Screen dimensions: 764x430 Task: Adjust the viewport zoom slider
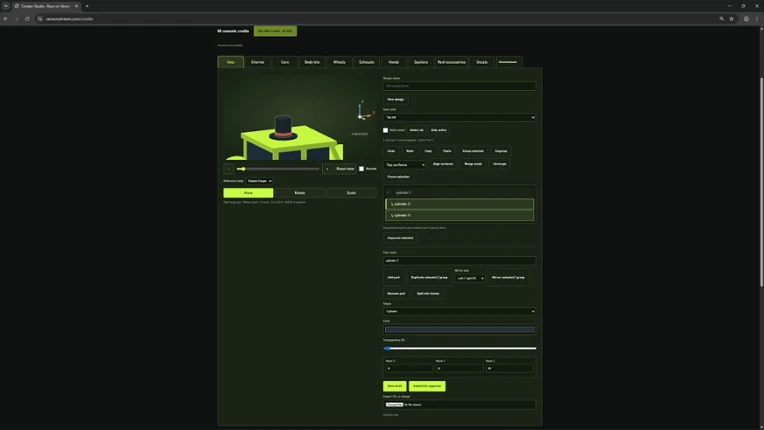pyautogui.click(x=278, y=169)
